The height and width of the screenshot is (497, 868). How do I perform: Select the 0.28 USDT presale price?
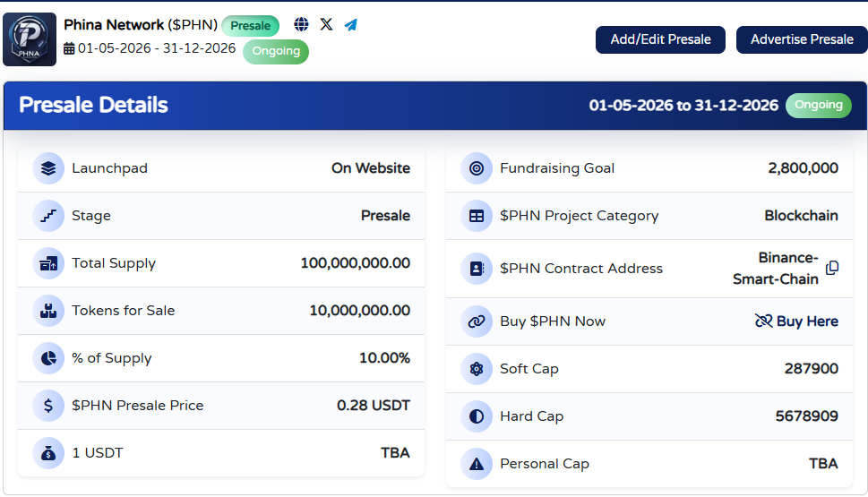[374, 406]
